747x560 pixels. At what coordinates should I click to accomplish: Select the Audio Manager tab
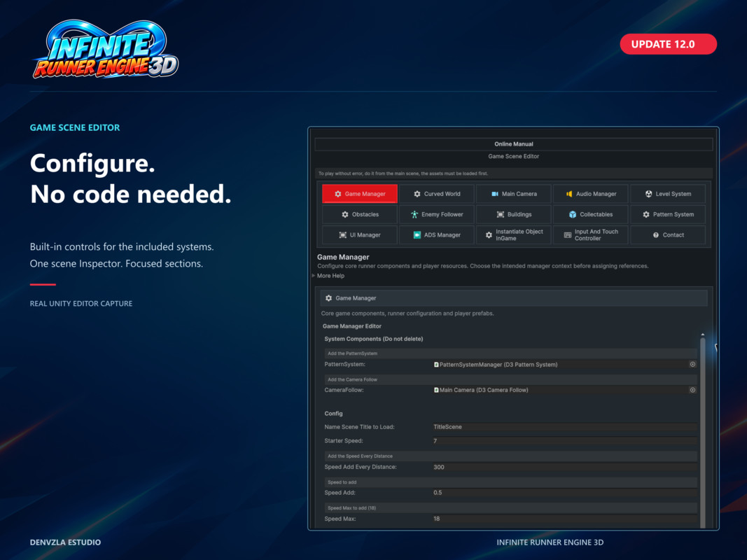point(591,194)
